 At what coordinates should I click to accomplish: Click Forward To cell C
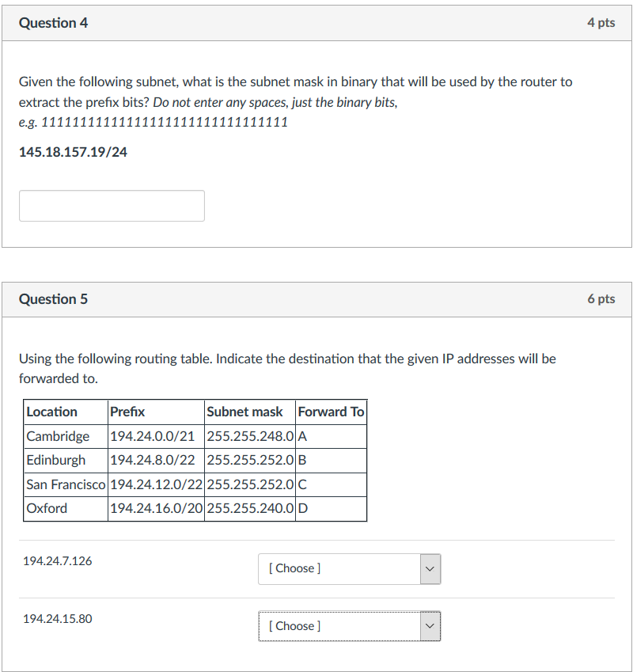331,484
